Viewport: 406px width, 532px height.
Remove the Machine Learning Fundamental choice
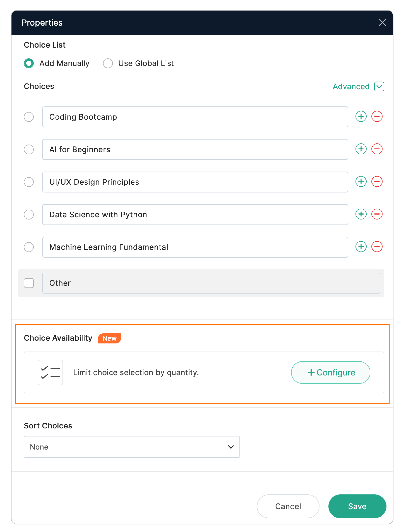pyautogui.click(x=377, y=247)
